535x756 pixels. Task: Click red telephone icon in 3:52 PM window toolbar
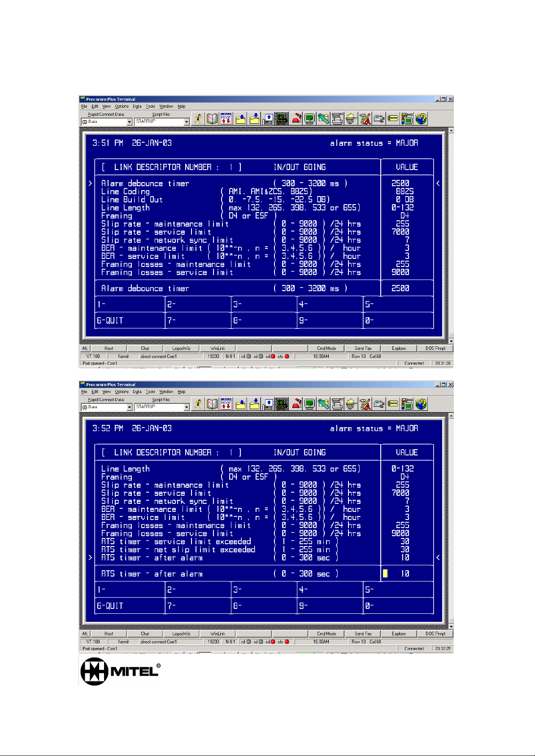pyautogui.click(x=296, y=404)
